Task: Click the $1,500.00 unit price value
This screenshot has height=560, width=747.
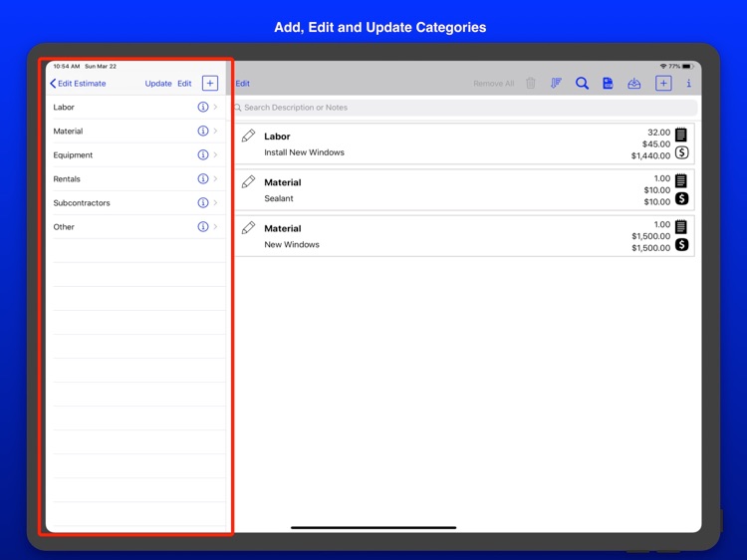Action: tap(650, 236)
